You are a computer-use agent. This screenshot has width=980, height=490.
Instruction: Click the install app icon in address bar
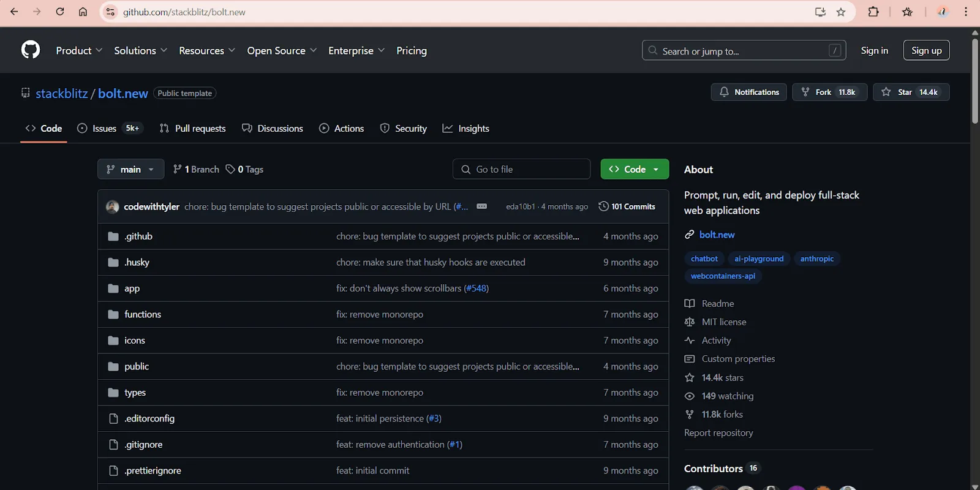820,12
